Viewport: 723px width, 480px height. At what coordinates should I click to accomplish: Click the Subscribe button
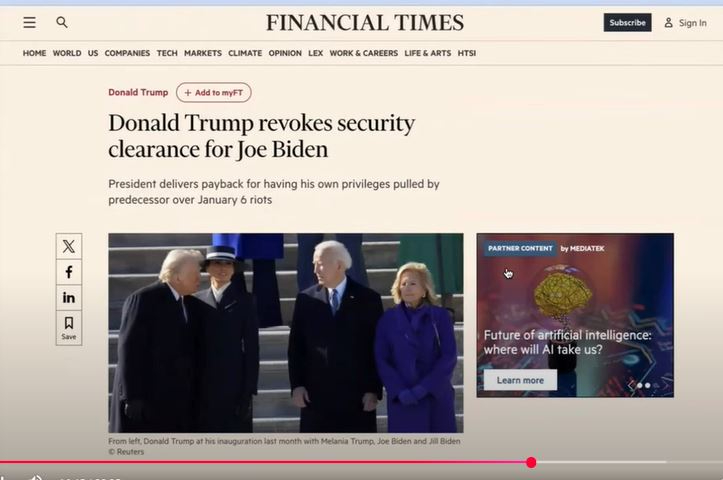[x=627, y=23]
